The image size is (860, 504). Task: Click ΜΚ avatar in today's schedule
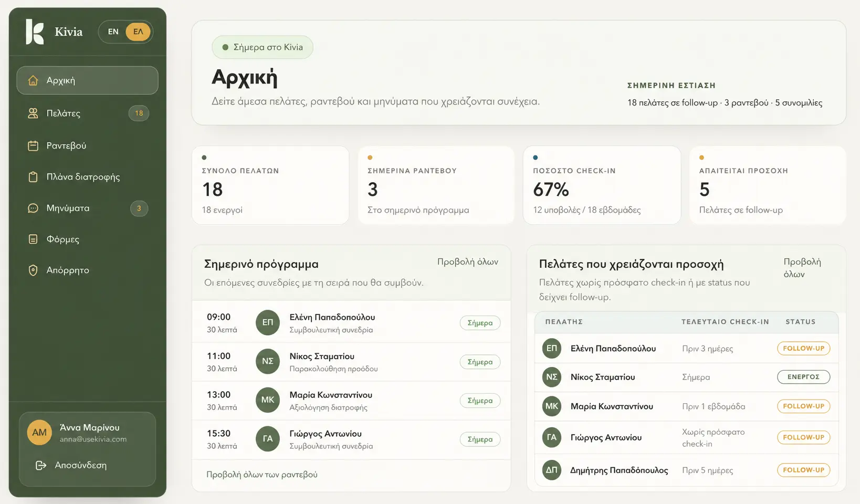pos(268,400)
